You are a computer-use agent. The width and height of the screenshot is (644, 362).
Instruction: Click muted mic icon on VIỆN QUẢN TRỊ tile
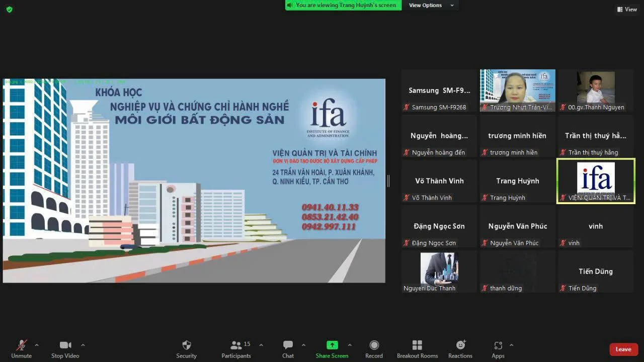[x=563, y=198]
